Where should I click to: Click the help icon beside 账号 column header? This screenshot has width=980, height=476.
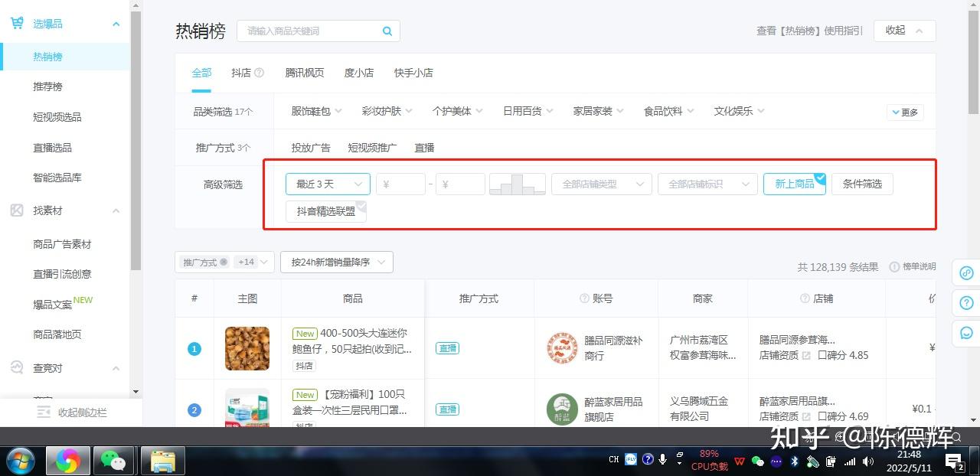click(584, 298)
